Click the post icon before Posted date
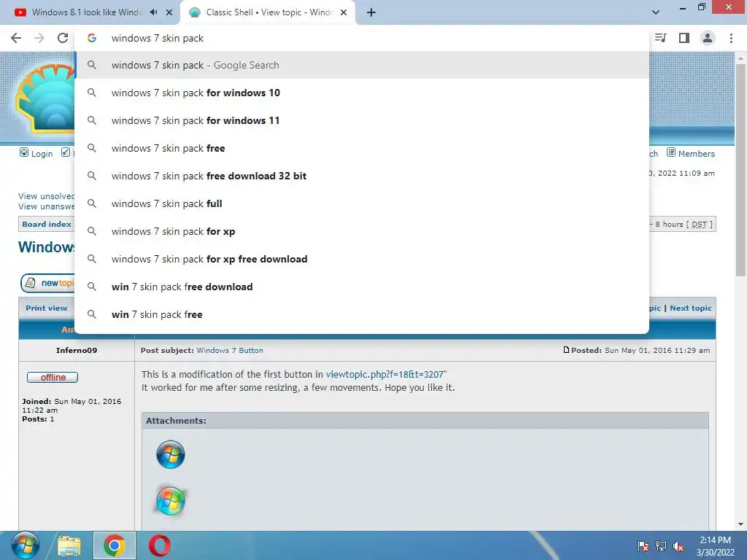This screenshot has height=560, width=747. pyautogui.click(x=566, y=350)
